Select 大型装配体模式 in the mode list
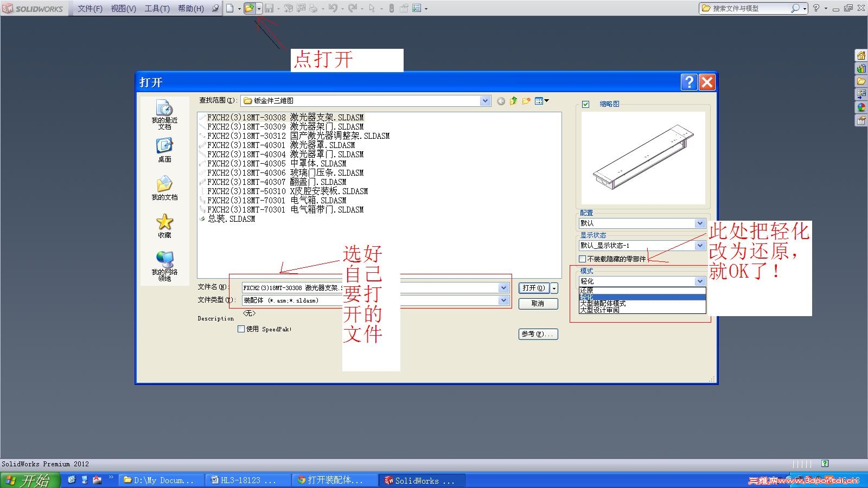 [x=642, y=304]
